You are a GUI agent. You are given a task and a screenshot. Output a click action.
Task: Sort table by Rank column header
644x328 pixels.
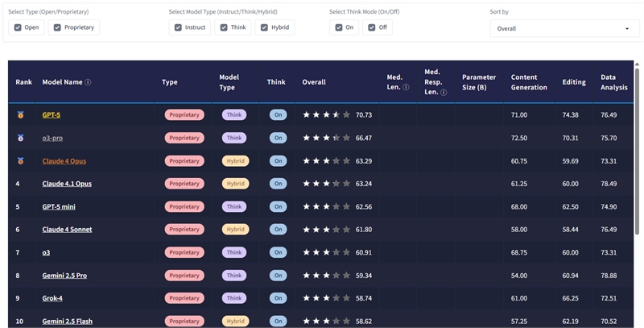pos(24,82)
